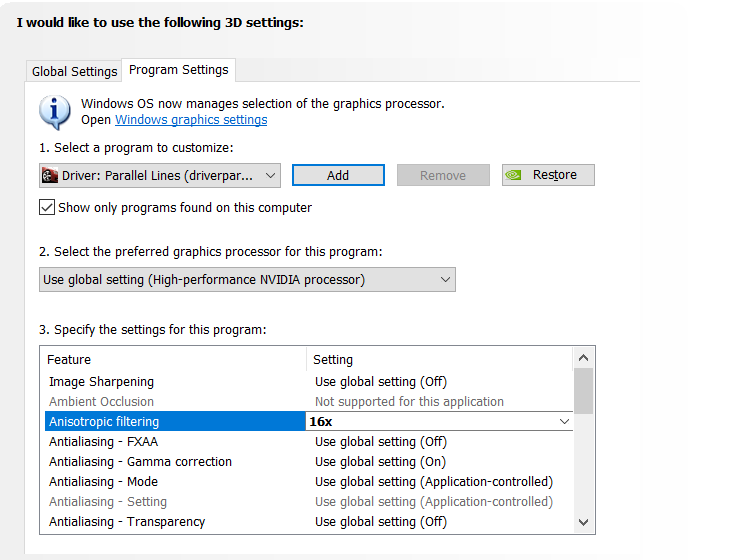This screenshot has width=733, height=560.
Task: Switch to the Global Settings tab
Action: 75,71
